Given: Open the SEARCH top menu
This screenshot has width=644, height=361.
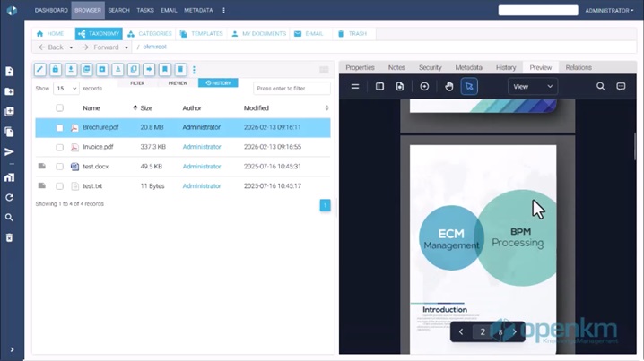Looking at the screenshot, I should pyautogui.click(x=118, y=10).
